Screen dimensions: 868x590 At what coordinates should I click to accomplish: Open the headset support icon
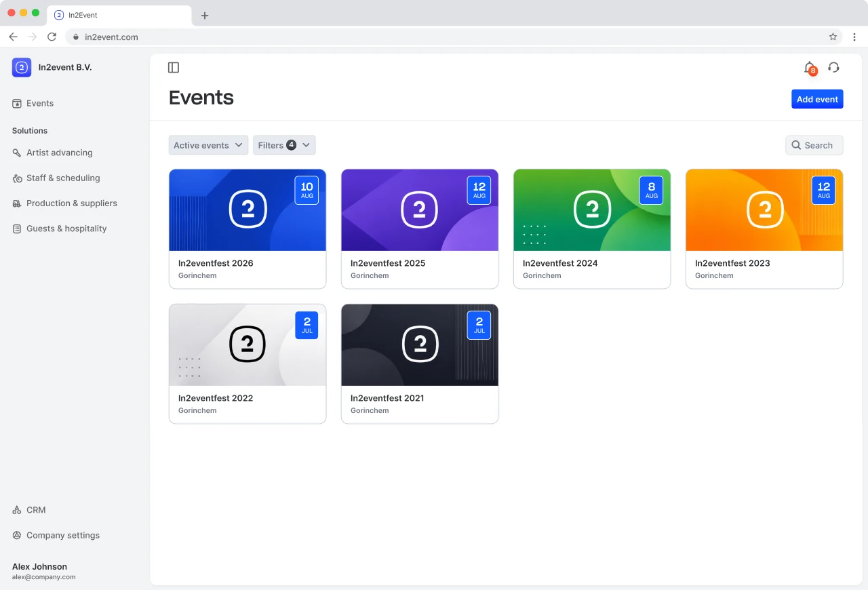point(834,67)
